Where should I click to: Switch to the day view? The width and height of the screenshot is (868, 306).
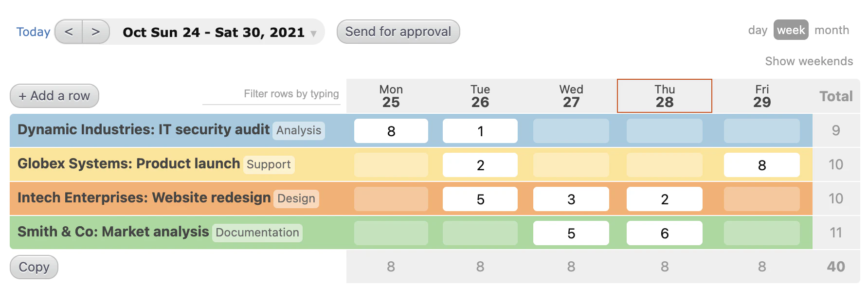758,30
